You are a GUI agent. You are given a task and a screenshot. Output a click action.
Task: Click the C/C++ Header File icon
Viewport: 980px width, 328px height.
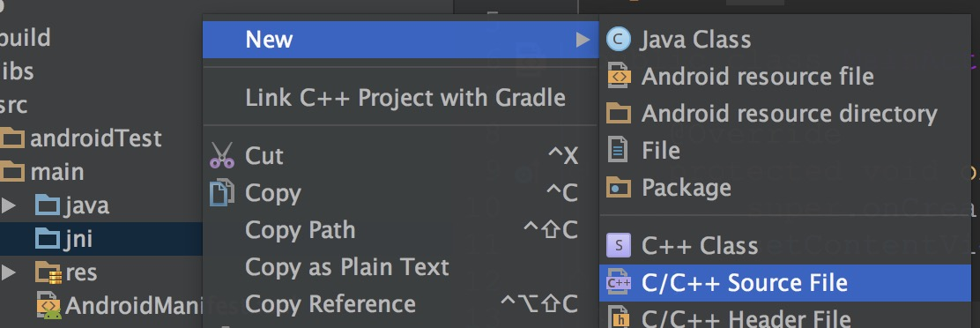618,317
